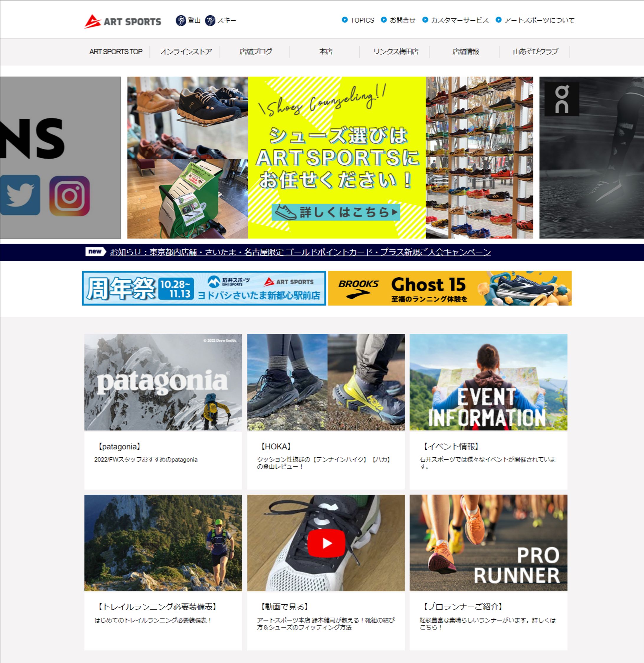Image resolution: width=644 pixels, height=663 pixels.
Task: Click 鈴木健司が教える description text
Action: 326,624
